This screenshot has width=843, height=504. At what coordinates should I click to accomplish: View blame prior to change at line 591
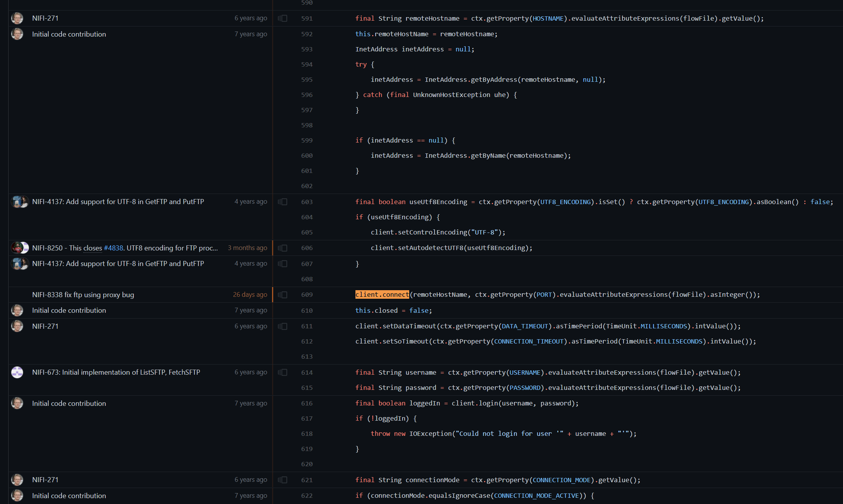click(283, 18)
